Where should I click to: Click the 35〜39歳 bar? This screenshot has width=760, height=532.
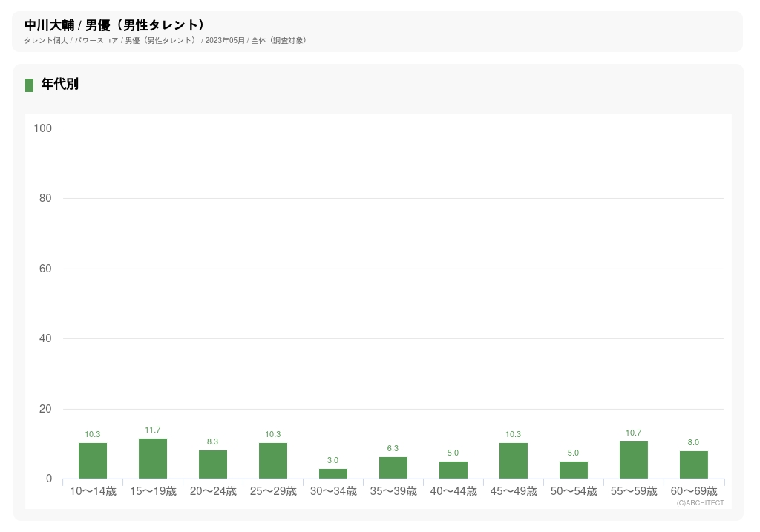pyautogui.click(x=393, y=467)
